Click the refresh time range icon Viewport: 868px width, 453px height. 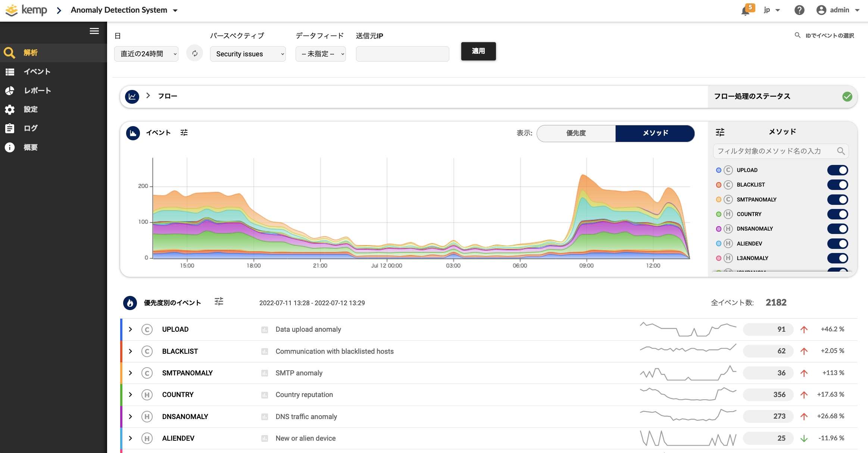tap(195, 53)
